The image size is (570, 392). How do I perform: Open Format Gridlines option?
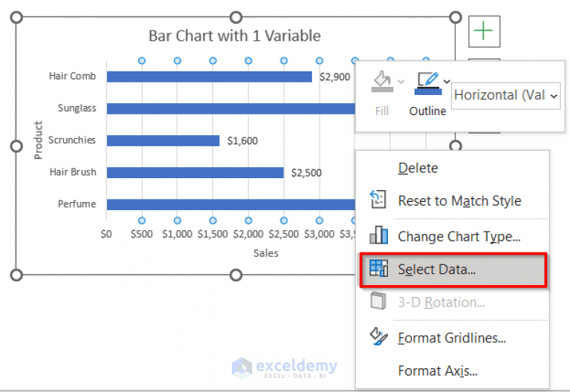(452, 339)
